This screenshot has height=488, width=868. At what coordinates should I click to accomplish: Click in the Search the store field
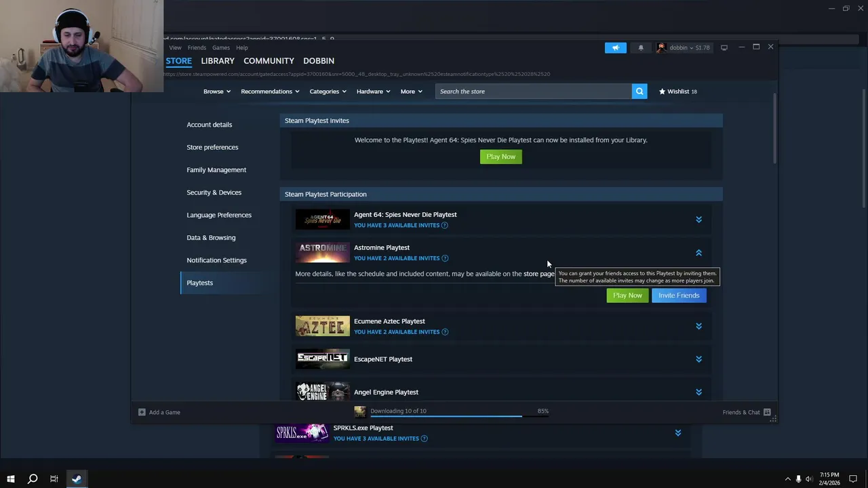coord(533,91)
